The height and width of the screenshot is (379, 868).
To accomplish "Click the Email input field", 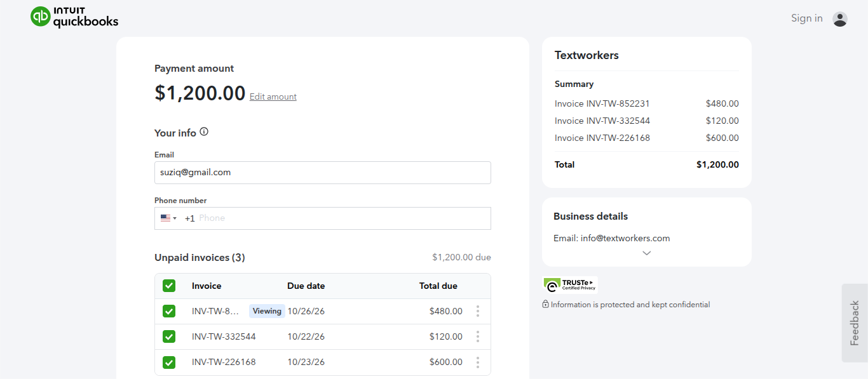I will click(x=323, y=173).
